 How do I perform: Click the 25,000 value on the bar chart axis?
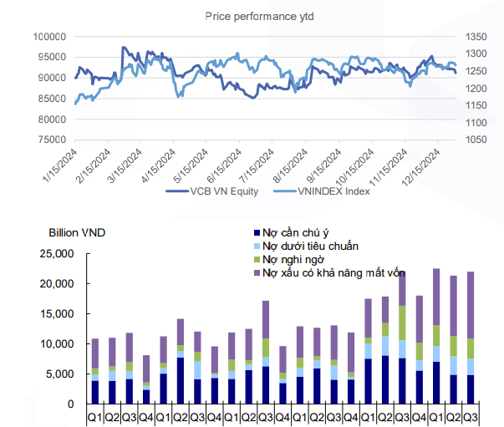coord(57,254)
